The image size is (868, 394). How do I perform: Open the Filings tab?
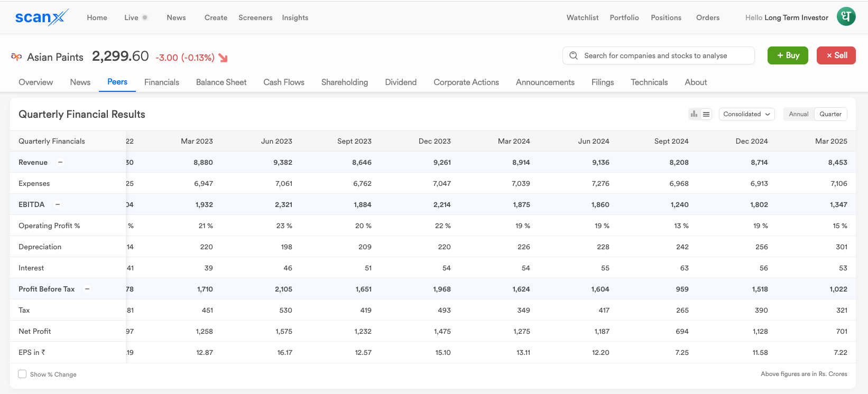603,82
